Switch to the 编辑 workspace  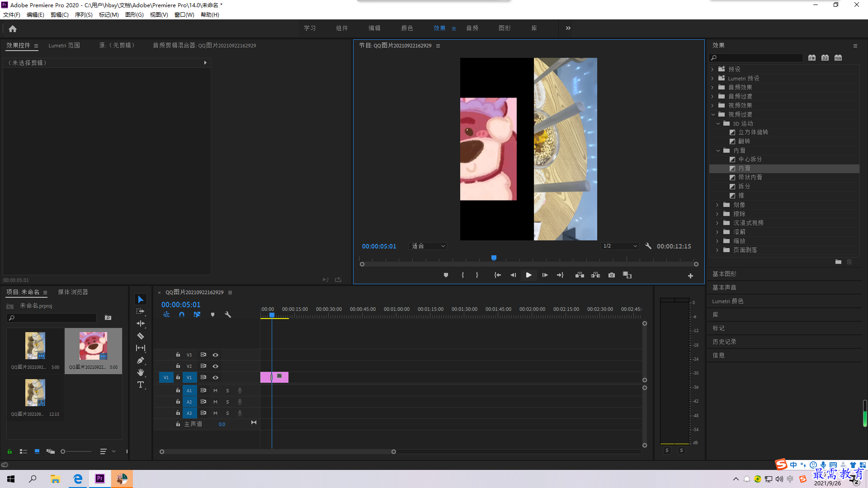click(374, 28)
